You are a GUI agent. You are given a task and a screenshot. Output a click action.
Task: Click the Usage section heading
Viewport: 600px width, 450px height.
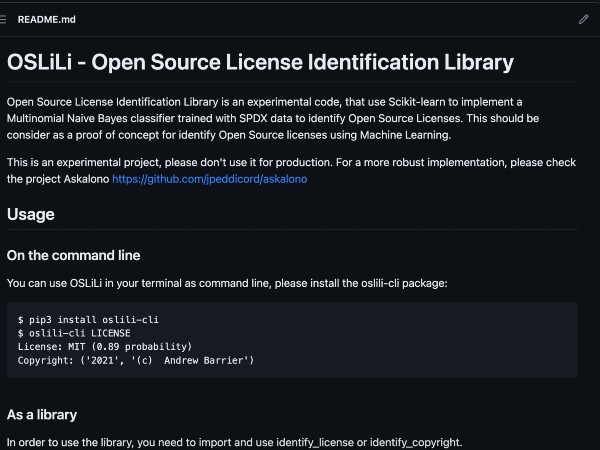[31, 214]
